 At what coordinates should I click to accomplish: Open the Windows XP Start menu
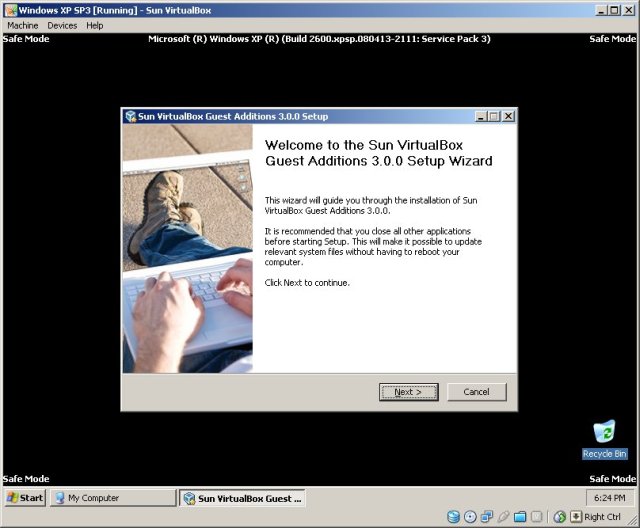click(25, 498)
